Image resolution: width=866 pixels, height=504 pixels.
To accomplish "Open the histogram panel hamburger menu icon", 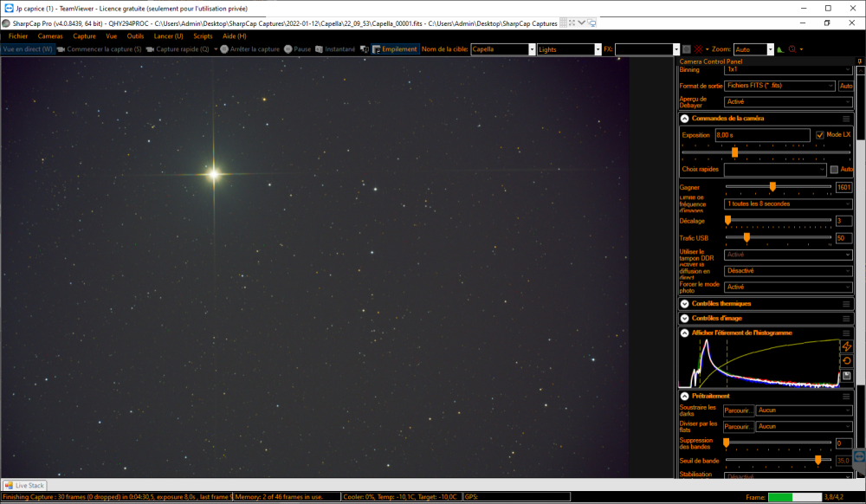I will (x=846, y=333).
